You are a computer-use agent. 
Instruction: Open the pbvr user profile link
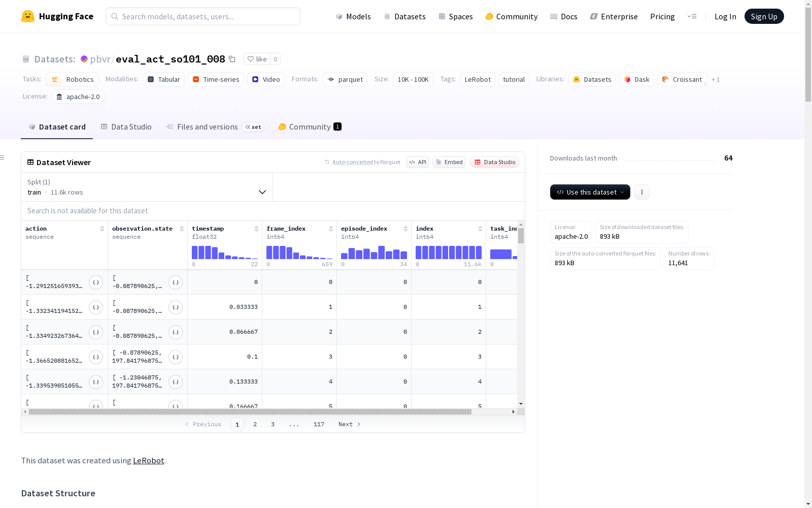pos(100,59)
